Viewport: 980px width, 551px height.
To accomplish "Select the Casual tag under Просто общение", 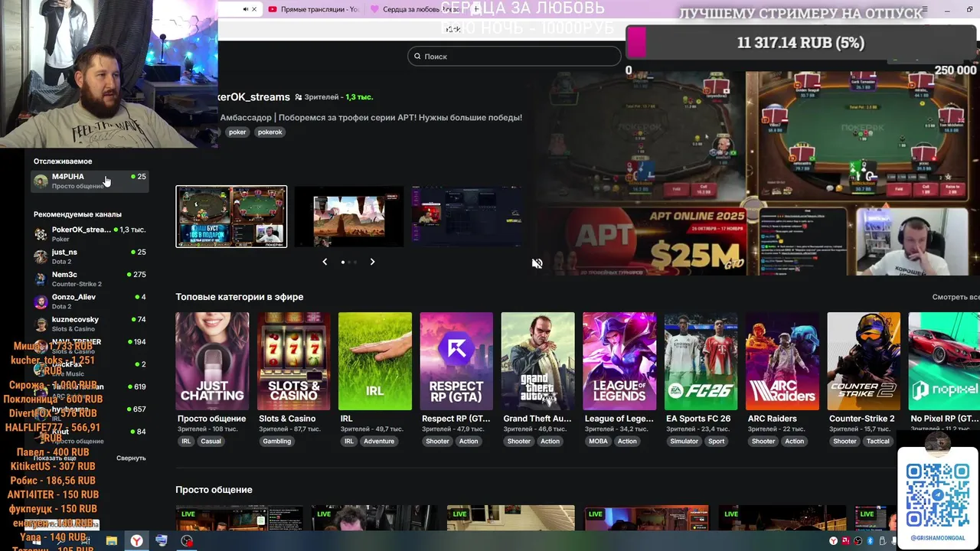I will [x=211, y=441].
